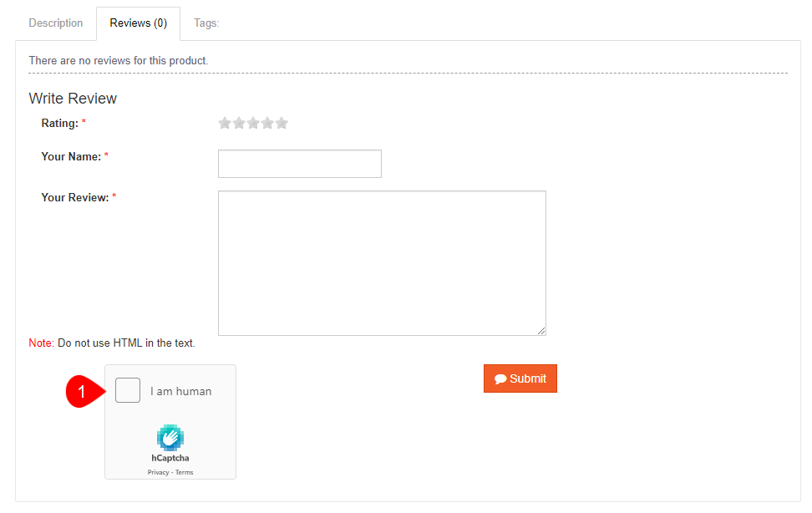Give a five-star rating

point(282,124)
